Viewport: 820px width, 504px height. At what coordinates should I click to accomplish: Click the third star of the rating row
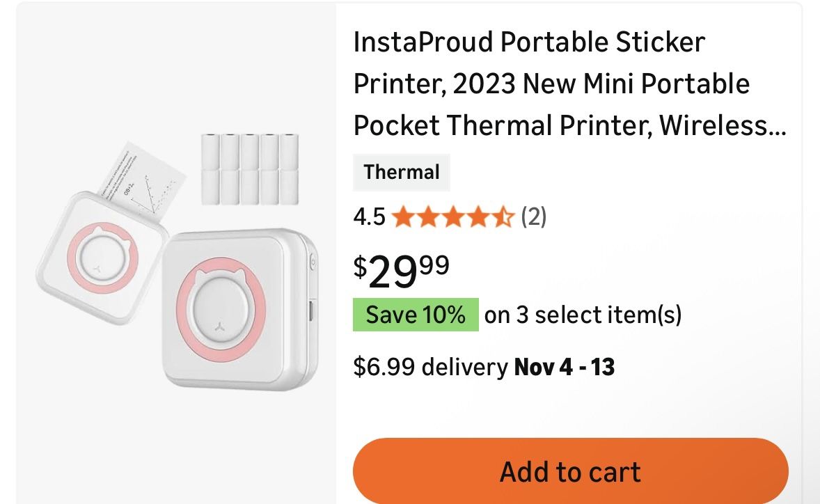(x=453, y=217)
